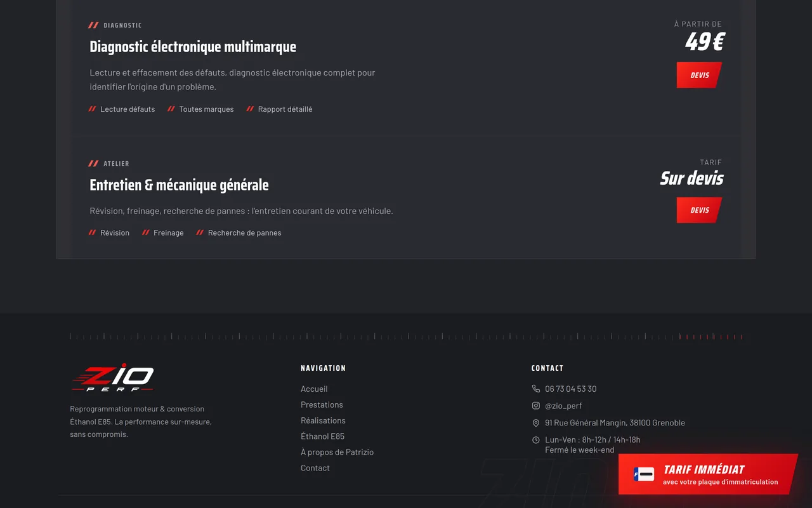Click the Entretien & mécanique générale heading

[x=179, y=185]
